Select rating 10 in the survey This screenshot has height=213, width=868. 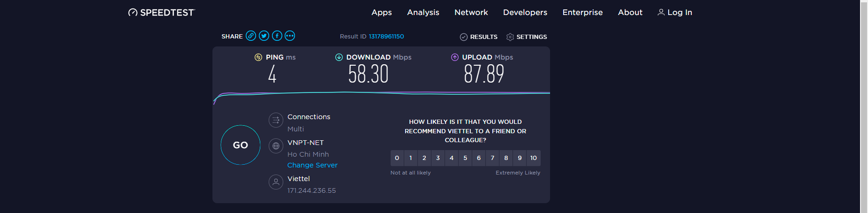(533, 158)
